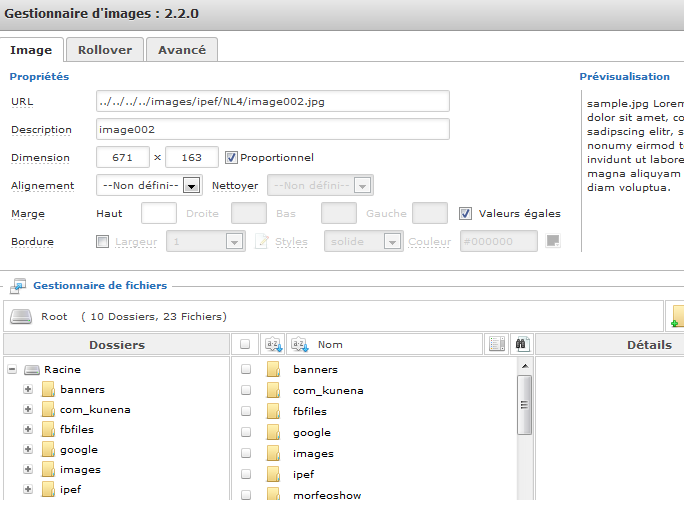Screen dimensions: 691x518
Task: Expand the images folder in tree
Action: pyautogui.click(x=28, y=469)
